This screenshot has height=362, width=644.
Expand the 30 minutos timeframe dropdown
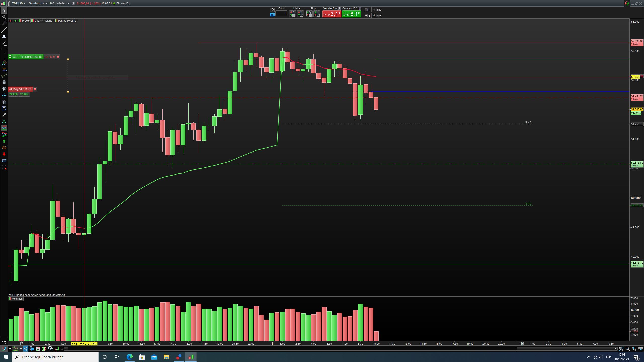coord(38,3)
